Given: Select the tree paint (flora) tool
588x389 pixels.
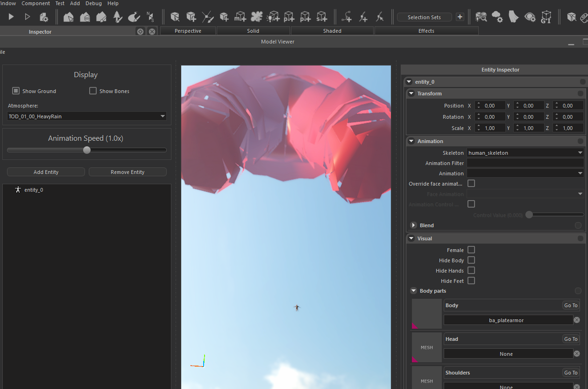Looking at the screenshot, I should pyautogui.click(x=118, y=17).
